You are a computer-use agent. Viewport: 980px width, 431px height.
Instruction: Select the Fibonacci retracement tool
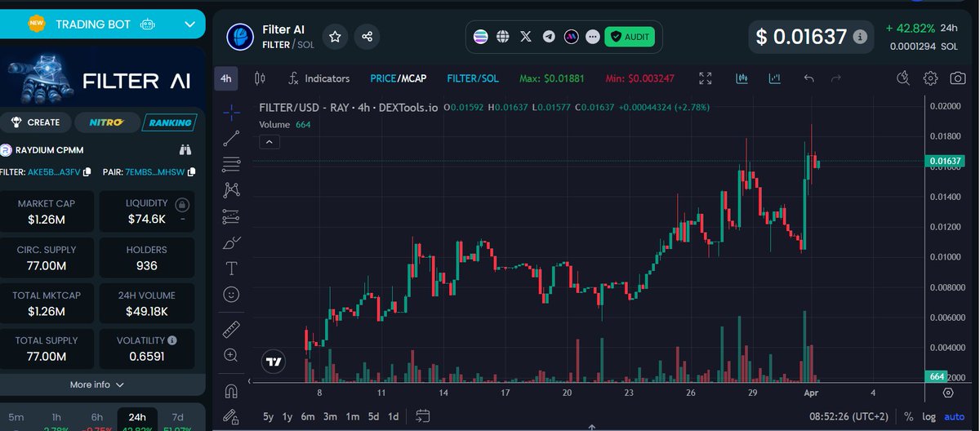[231, 164]
